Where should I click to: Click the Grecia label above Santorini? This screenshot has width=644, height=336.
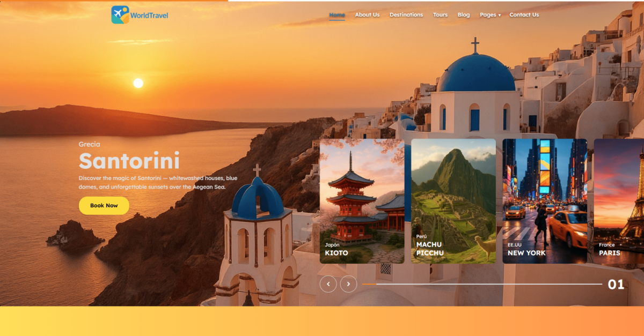click(89, 144)
